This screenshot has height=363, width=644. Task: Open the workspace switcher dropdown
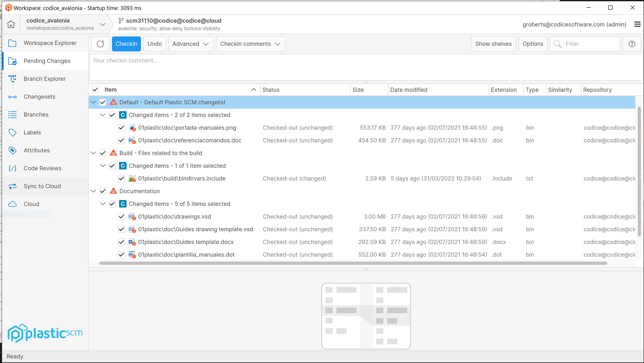[102, 24]
